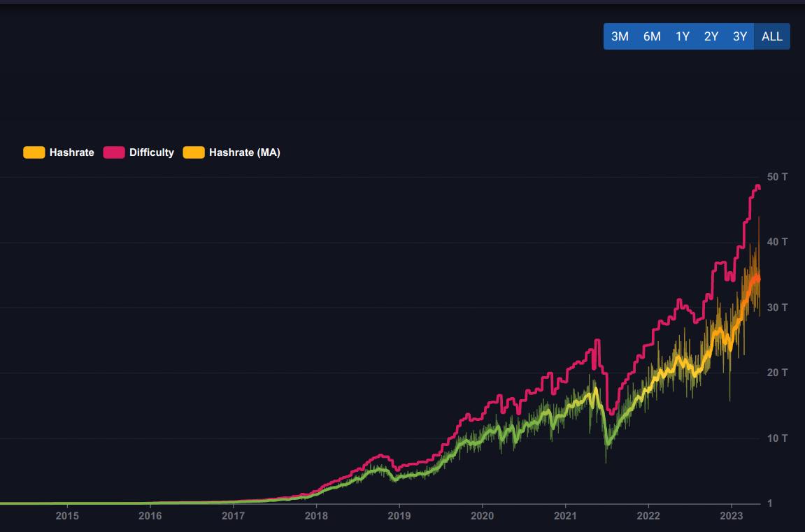
Task: Show the 1Y time range
Action: [x=683, y=36]
